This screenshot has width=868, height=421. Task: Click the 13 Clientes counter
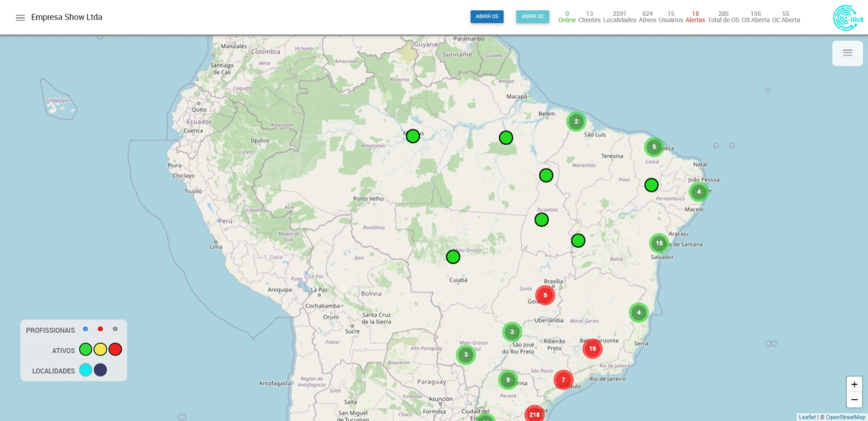coord(589,17)
